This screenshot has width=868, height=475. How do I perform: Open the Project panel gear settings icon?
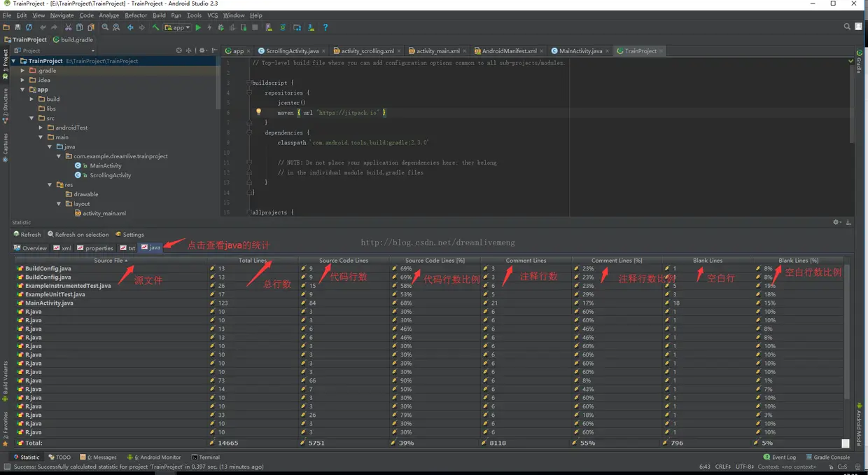tap(202, 50)
